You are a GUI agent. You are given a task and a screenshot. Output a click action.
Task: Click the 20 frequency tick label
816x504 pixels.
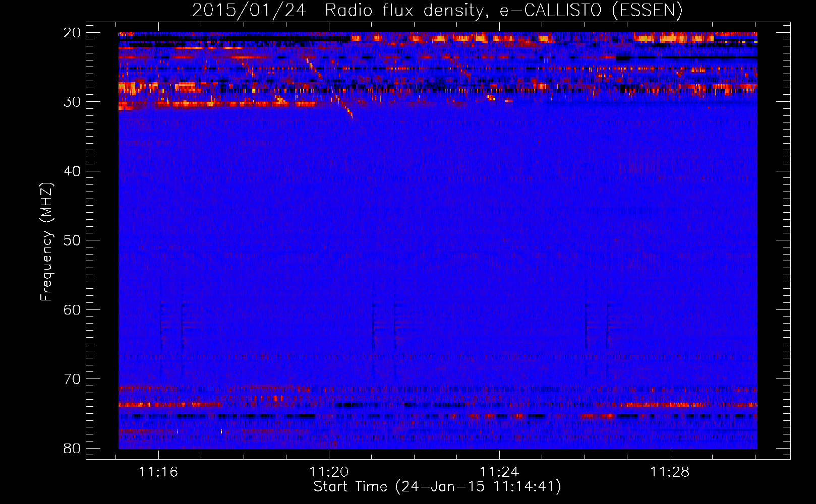click(72, 33)
